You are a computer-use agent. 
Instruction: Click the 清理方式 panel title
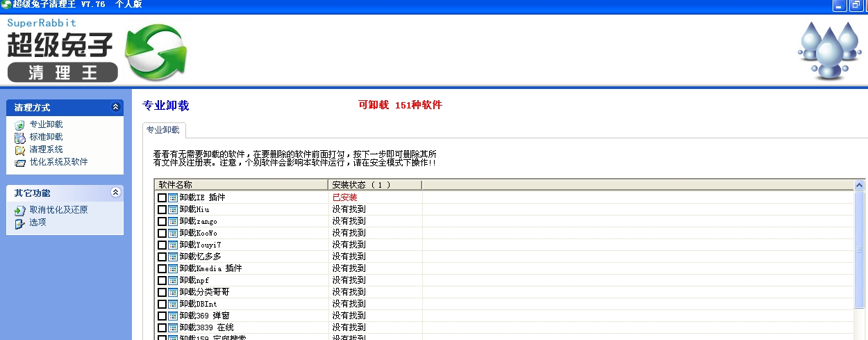point(32,108)
